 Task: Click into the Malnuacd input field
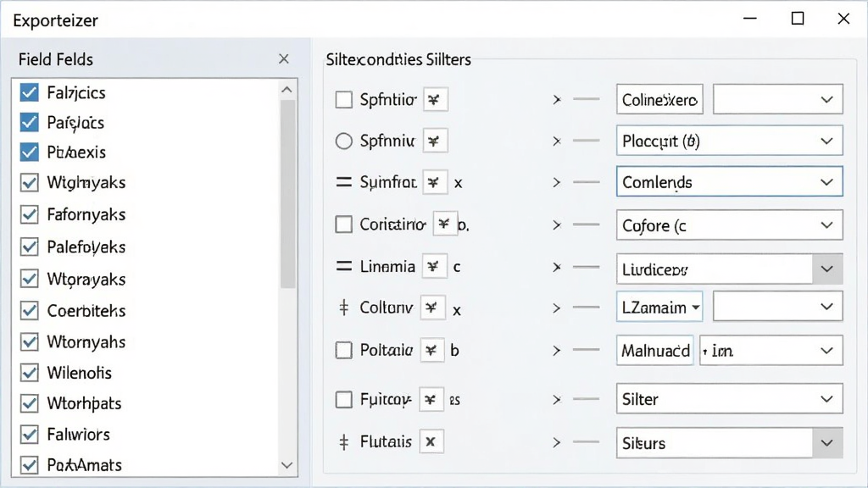(655, 350)
